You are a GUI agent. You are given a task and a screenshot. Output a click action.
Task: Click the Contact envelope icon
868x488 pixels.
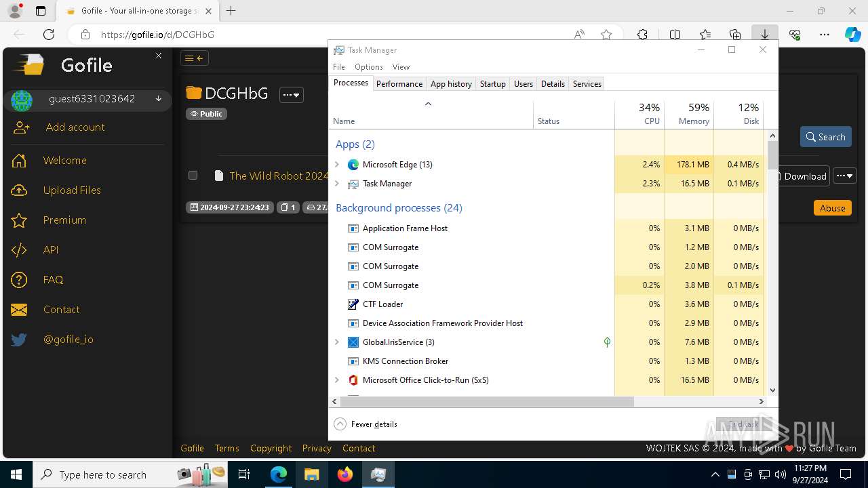(x=19, y=310)
